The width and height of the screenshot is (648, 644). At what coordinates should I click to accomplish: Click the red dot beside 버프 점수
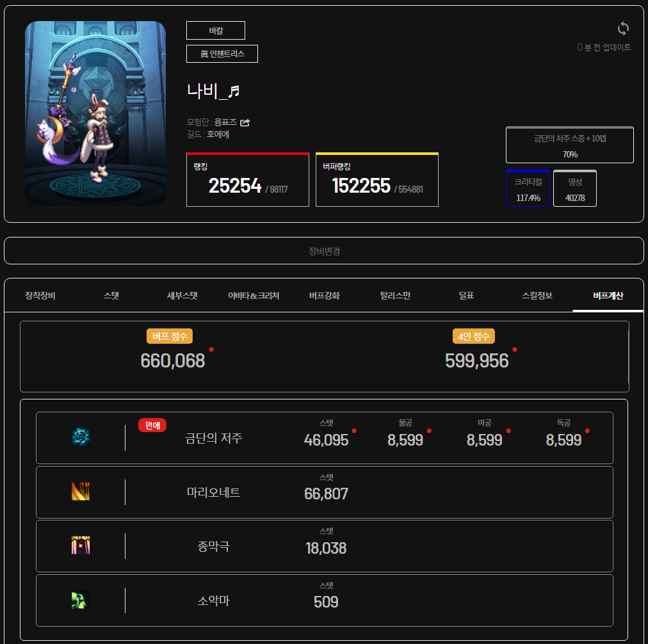[x=211, y=350]
